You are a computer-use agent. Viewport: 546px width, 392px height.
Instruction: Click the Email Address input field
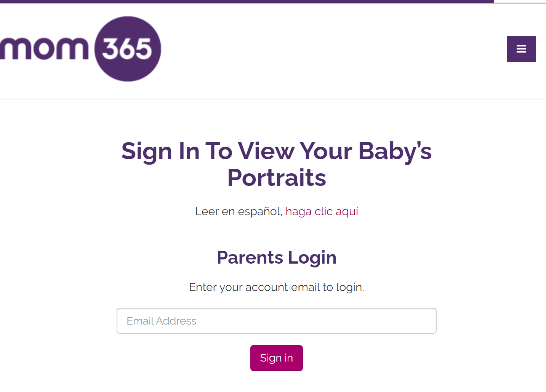tap(276, 321)
